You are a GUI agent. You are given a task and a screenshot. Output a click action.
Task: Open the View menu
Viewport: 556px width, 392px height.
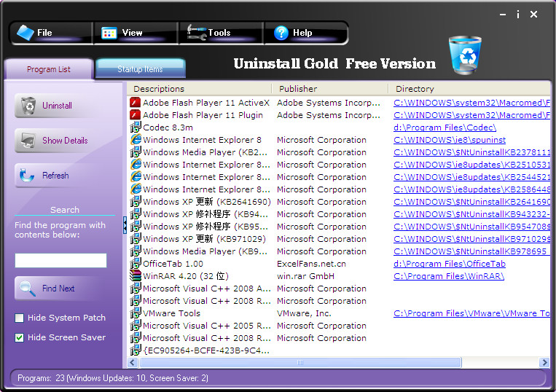tap(136, 33)
